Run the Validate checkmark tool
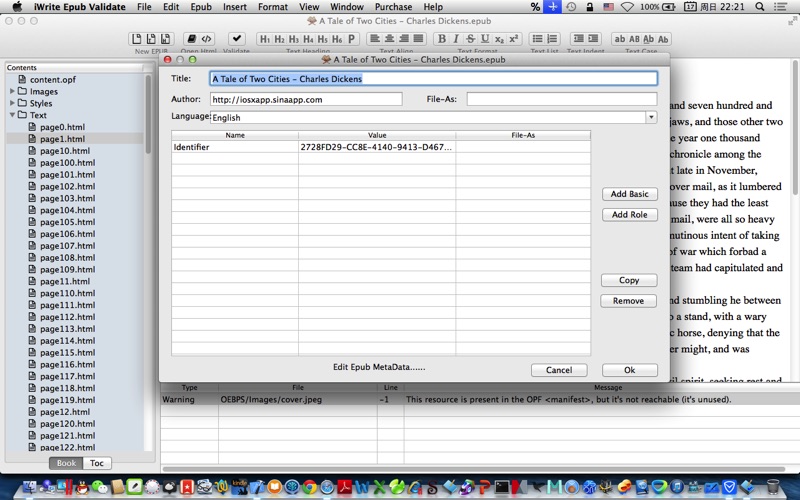 pyautogui.click(x=237, y=39)
